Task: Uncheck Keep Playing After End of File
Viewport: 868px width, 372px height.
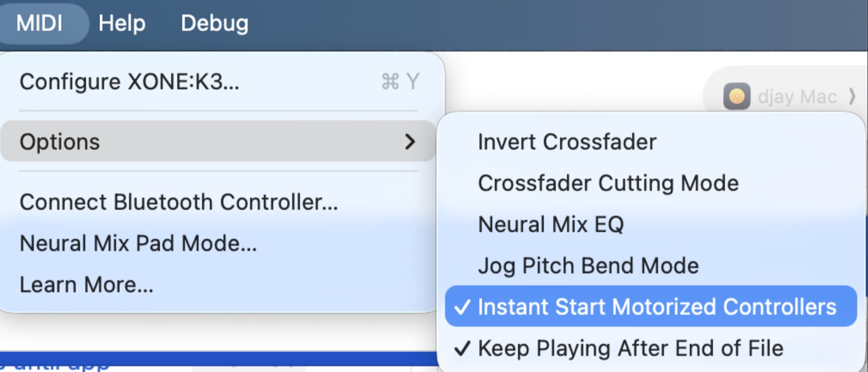Action: point(630,348)
